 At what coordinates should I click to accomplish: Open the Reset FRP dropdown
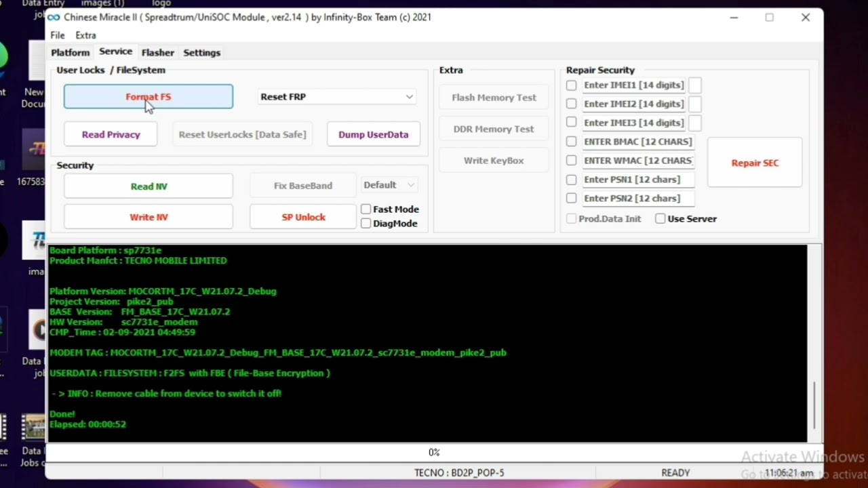[337, 97]
